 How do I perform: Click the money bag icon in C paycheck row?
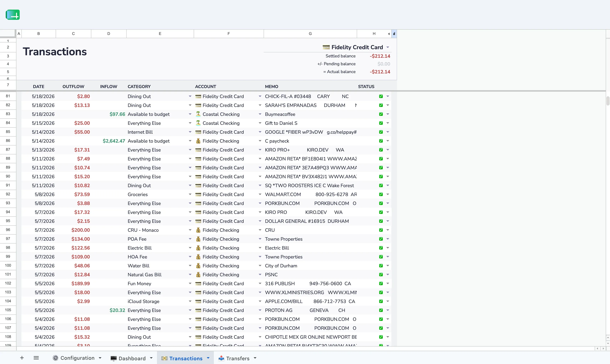tap(198, 141)
